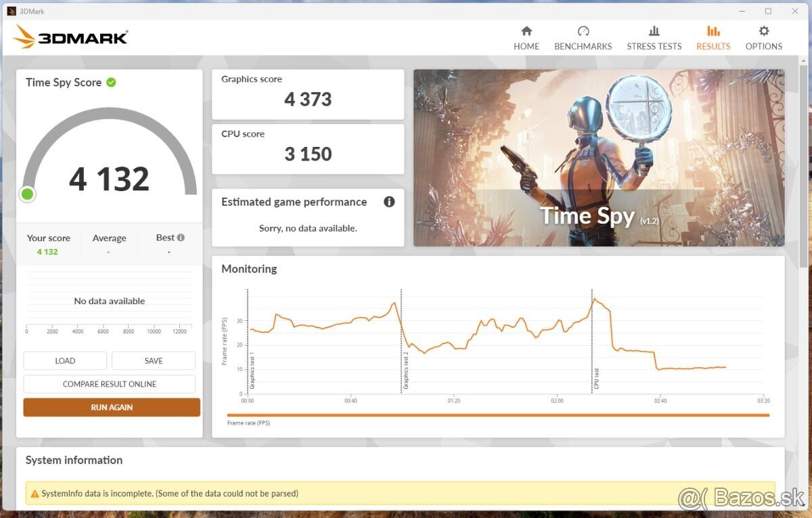
Task: Click the info icon next to Best
Action: click(181, 238)
